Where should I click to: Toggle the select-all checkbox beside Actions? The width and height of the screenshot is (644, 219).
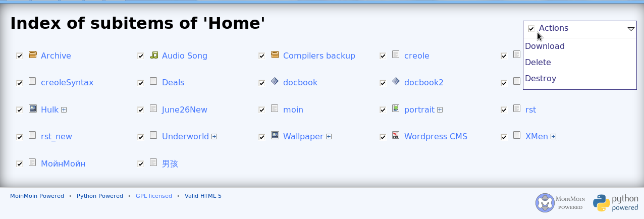coord(531,29)
